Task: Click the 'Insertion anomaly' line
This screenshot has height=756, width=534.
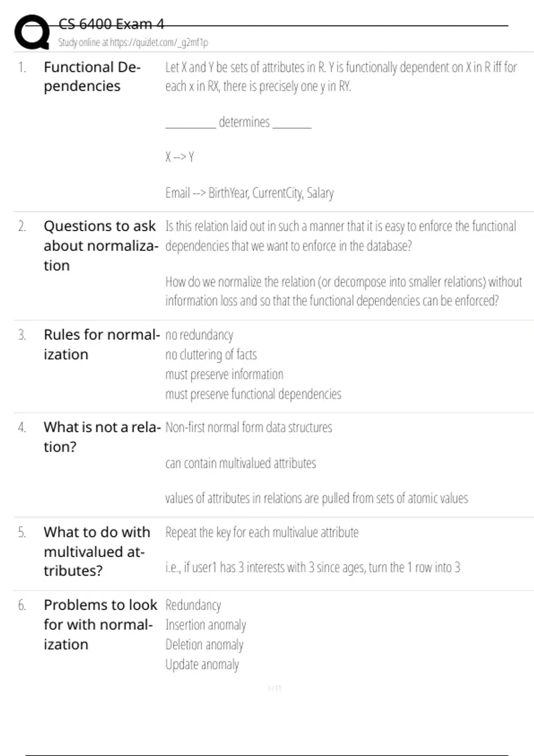Action: [206, 625]
